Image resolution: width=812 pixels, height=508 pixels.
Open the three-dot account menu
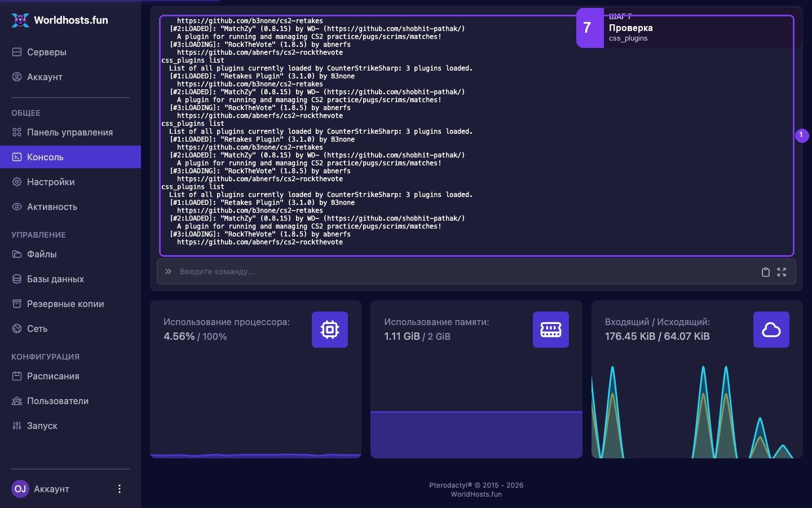click(x=119, y=489)
